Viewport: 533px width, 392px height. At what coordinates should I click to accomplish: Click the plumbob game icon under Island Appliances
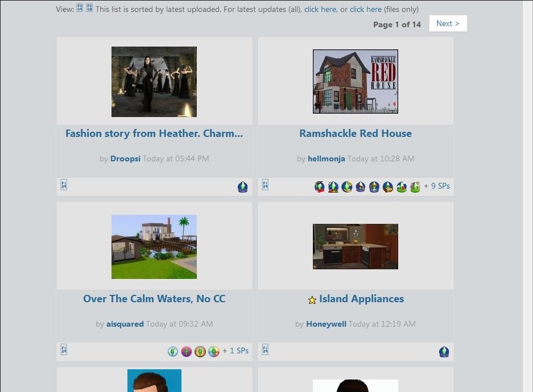tap(444, 351)
